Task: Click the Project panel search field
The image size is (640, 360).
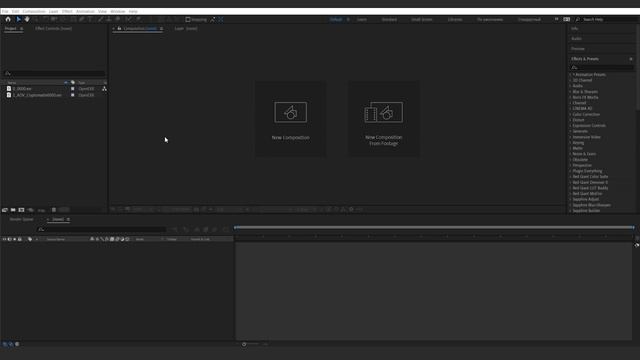Action: point(54,73)
